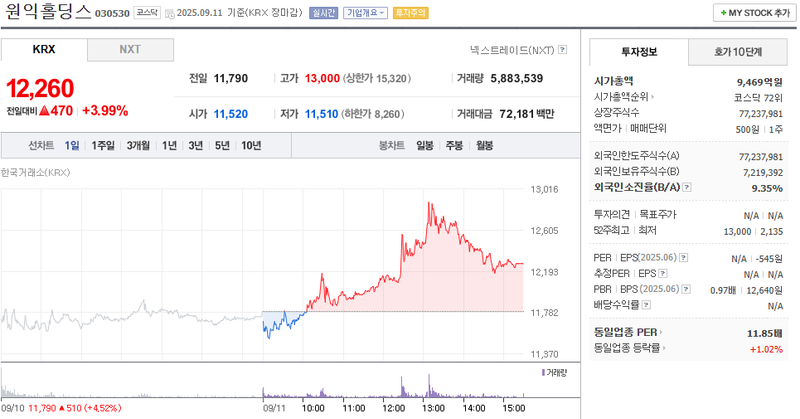800x419 pixels.
Task: Click the 외국인소진율 value 9.35%
Action: click(x=767, y=188)
